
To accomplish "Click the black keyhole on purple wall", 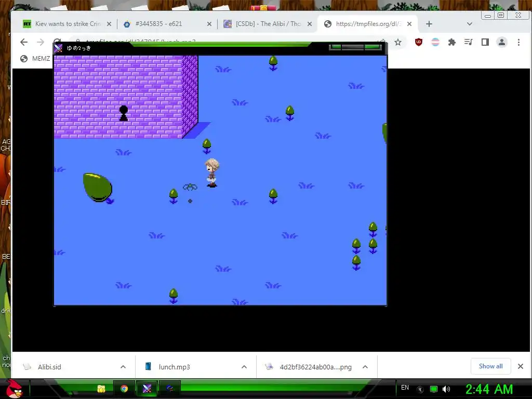I will tap(124, 113).
